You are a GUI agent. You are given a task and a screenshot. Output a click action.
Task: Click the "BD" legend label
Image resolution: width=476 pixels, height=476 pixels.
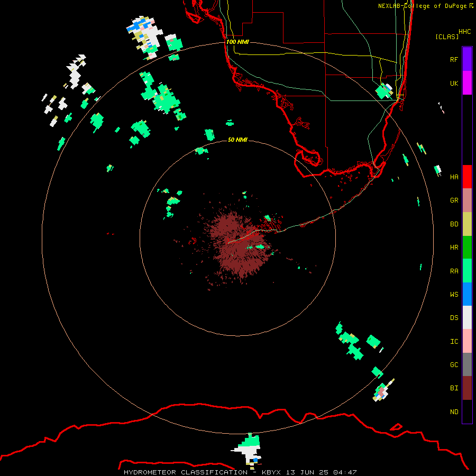tap(454, 224)
